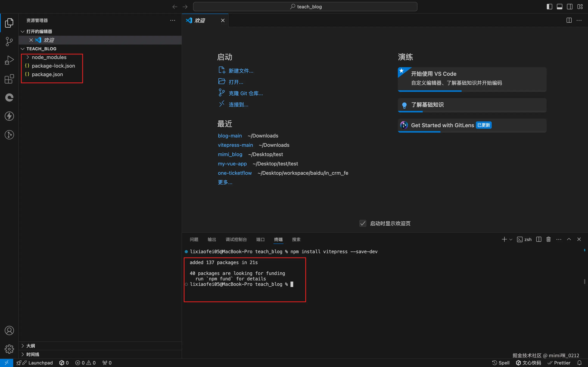
Task: Click the teach_blog command center search box
Action: 305,7
